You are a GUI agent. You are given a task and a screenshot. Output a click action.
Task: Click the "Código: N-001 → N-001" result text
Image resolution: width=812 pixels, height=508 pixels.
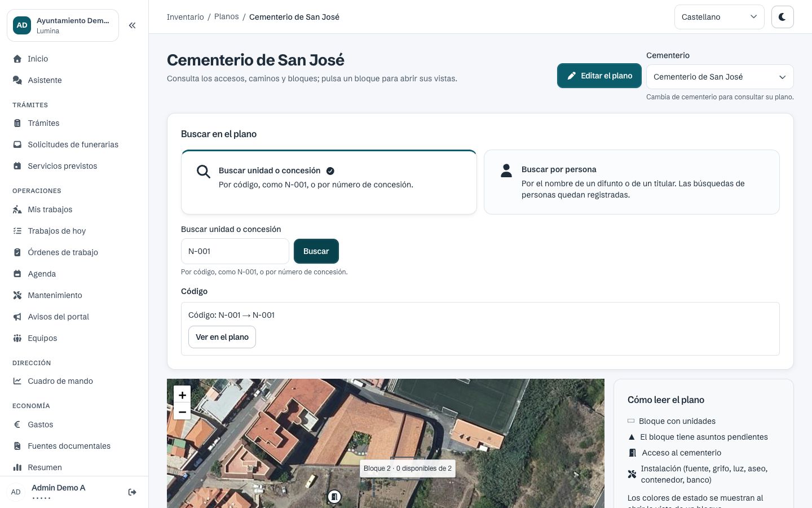[231, 315]
